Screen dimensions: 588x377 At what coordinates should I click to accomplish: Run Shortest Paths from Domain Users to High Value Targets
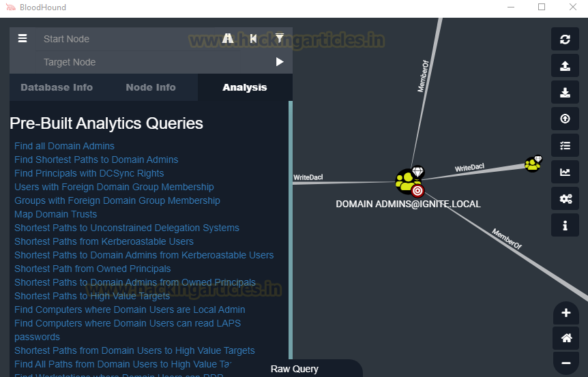[134, 351]
